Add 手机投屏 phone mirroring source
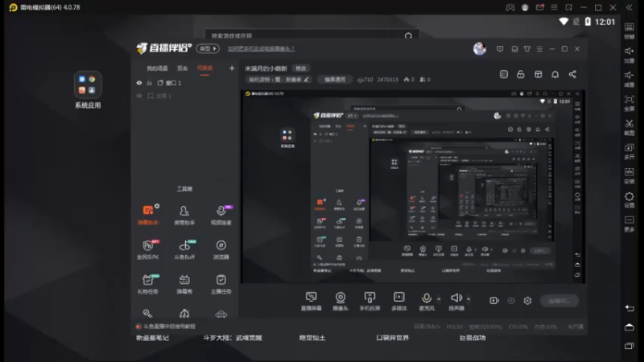The image size is (644, 362). tap(369, 301)
